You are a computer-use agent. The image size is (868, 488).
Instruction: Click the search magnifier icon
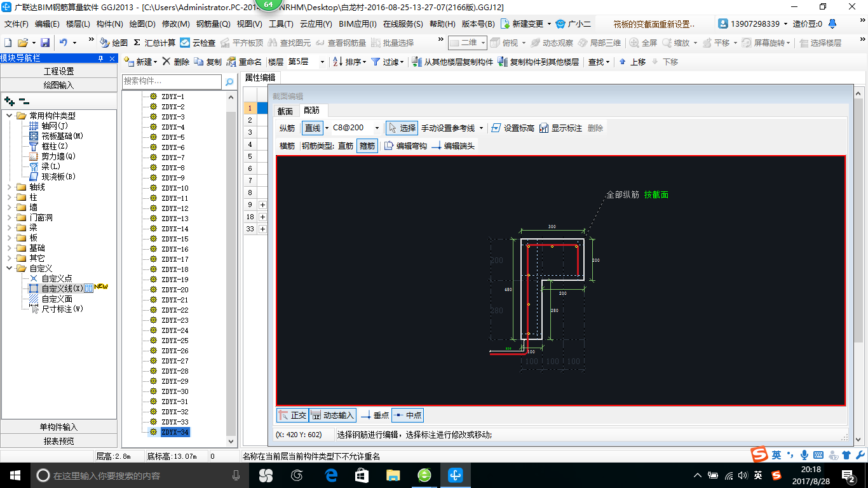pyautogui.click(x=229, y=82)
